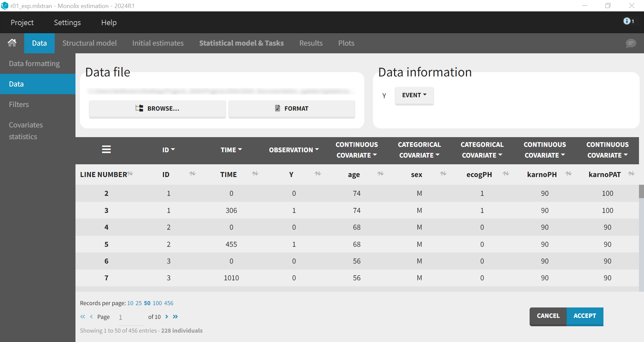Sort by the sex column sort icon
This screenshot has width=644, height=342.
(443, 174)
